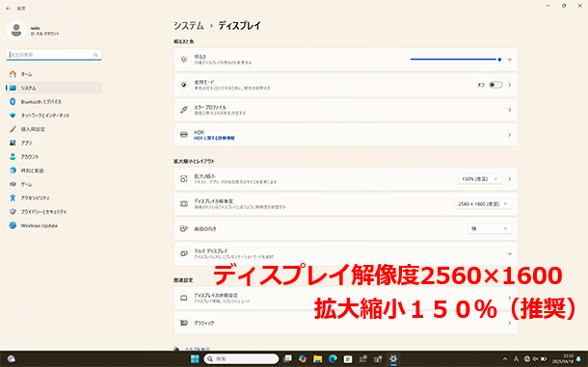
Task: Focus the settings search box
Action: pyautogui.click(x=54, y=55)
